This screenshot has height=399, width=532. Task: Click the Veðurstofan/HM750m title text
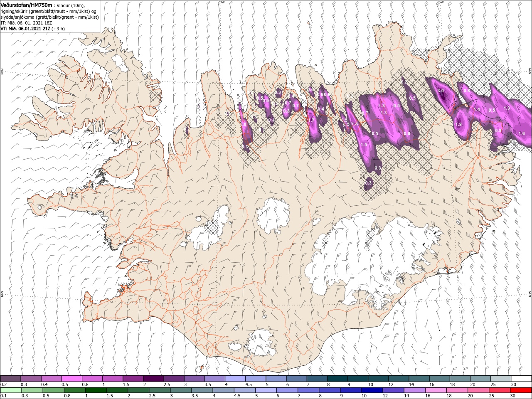[x=26, y=5]
